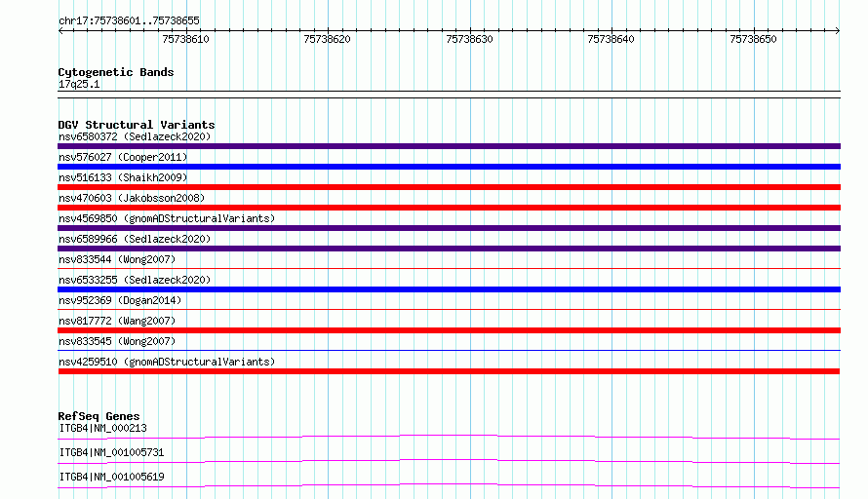Click pink gene line under ITGB4|NM_001005731
Image resolution: width=868 pixels, height=499 pixels.
tap(449, 461)
